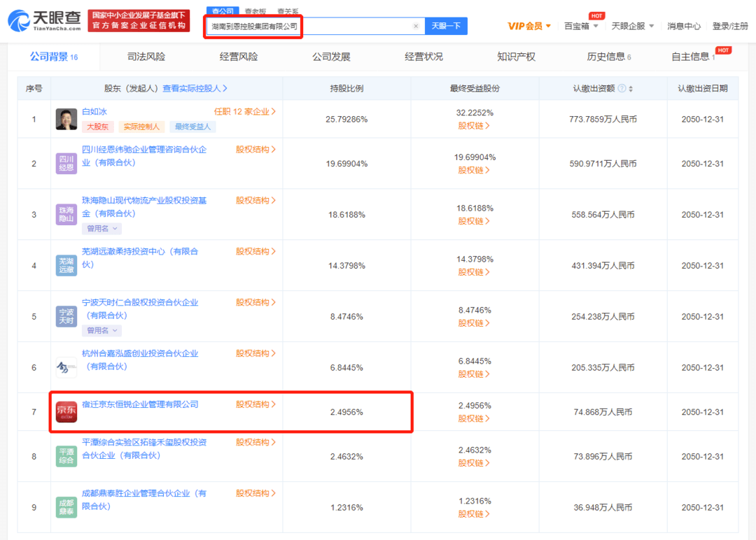Viewport: 756px width, 540px height.
Task: Click the 四川经恩 shareholder logo
Action: coord(66,164)
